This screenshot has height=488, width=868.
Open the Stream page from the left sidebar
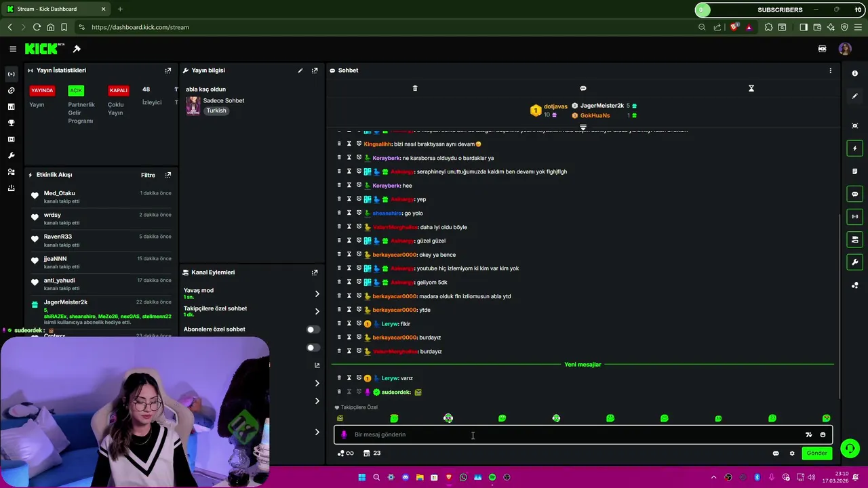tap(11, 74)
